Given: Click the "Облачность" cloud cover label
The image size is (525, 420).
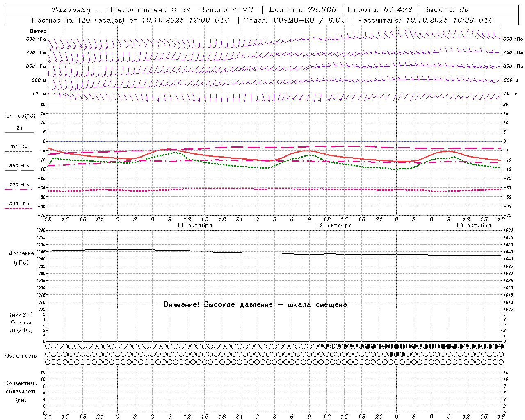Looking at the screenshot, I should pyautogui.click(x=21, y=356).
